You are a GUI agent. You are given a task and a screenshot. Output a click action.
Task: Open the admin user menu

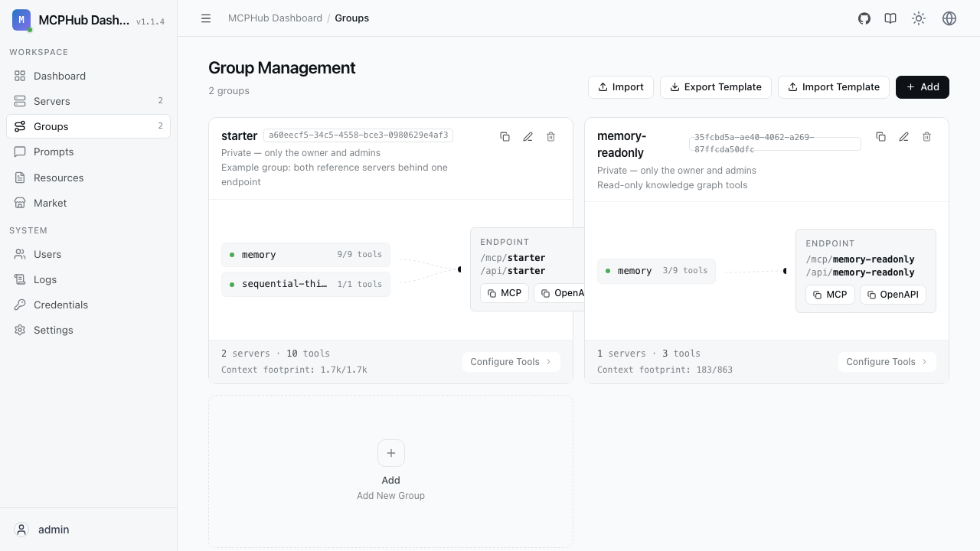click(88, 530)
